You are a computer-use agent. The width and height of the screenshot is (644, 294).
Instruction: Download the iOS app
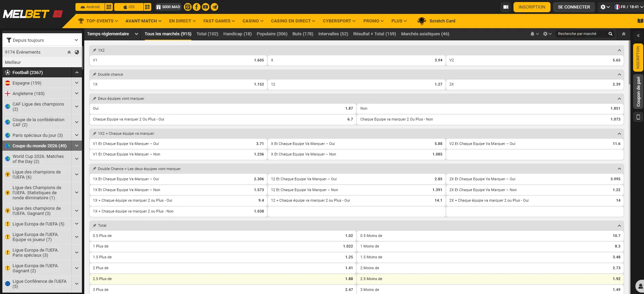pos(129,7)
